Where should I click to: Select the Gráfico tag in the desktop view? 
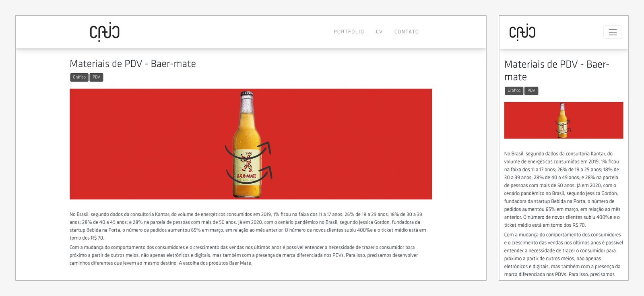79,77
